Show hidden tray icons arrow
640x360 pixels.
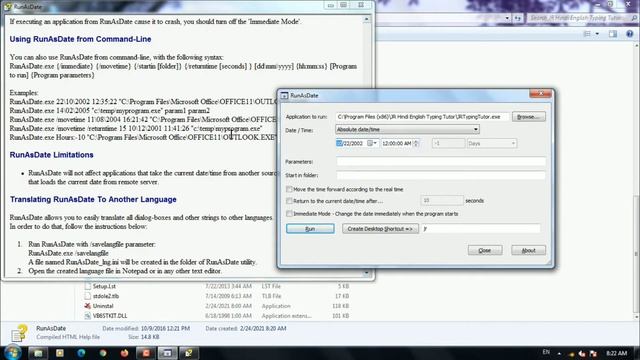pyautogui.click(x=559, y=353)
